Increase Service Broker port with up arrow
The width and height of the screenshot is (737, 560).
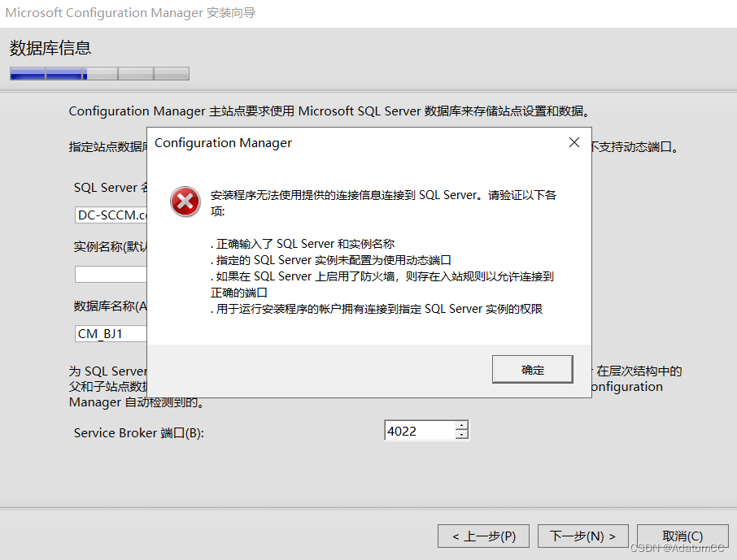461,425
